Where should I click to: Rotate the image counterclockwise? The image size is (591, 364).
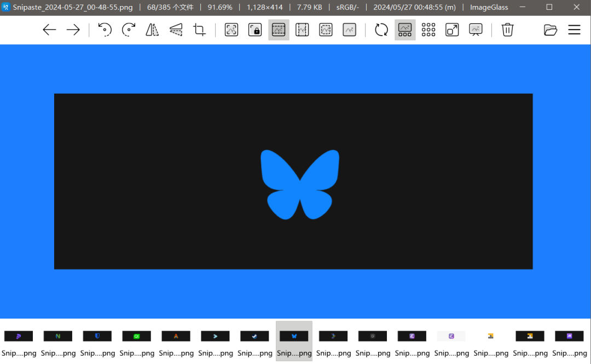click(105, 30)
